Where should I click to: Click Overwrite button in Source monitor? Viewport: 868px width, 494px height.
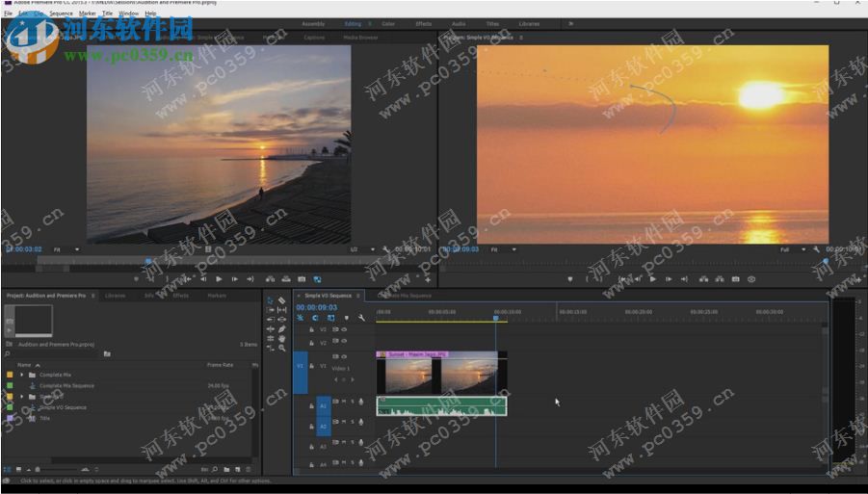[x=286, y=279]
